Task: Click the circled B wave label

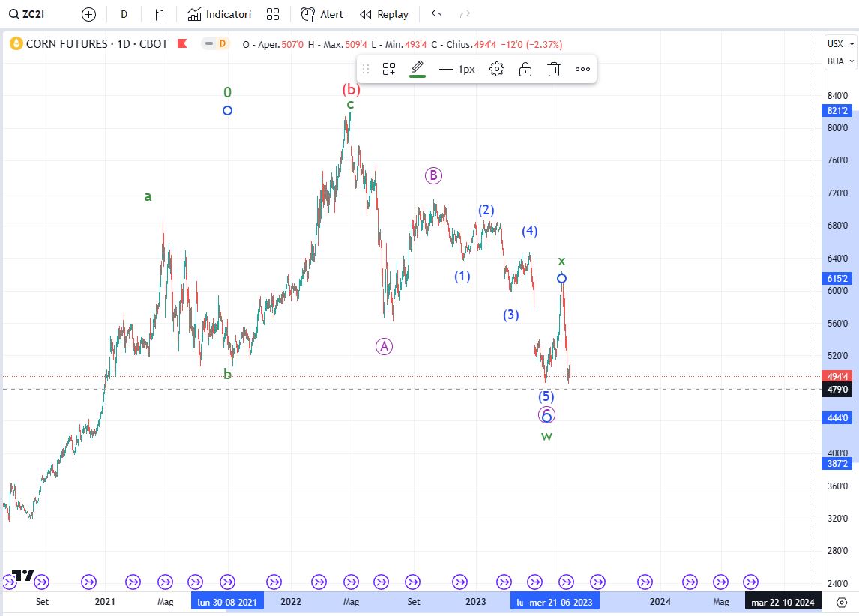Action: pyautogui.click(x=433, y=175)
